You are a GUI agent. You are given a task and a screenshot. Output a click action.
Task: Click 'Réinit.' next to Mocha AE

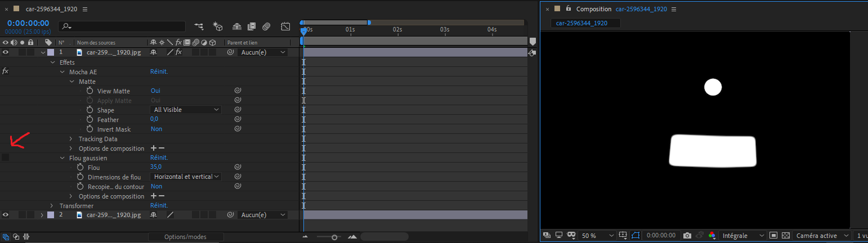(159, 71)
